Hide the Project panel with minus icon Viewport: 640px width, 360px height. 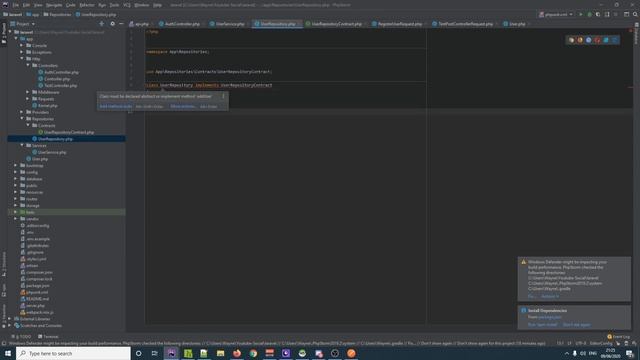tap(121, 24)
